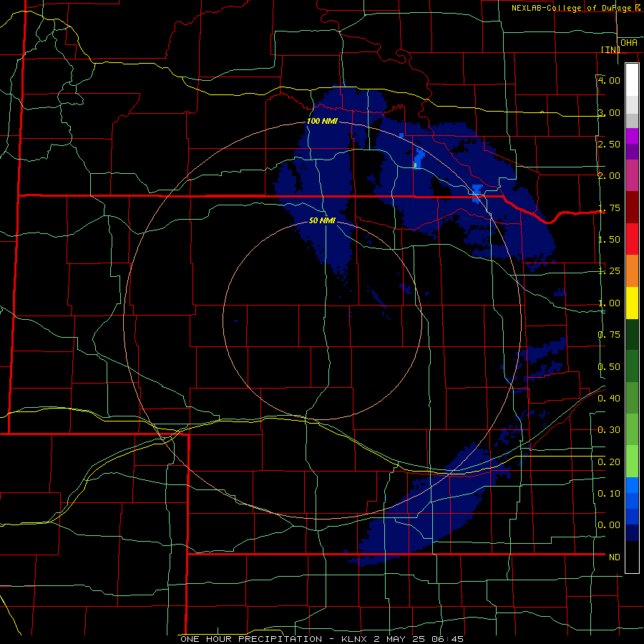Viewport: 644px width, 644px height.
Task: Click the NEXLAB-College of DuPage credit text
Action: coord(577,8)
